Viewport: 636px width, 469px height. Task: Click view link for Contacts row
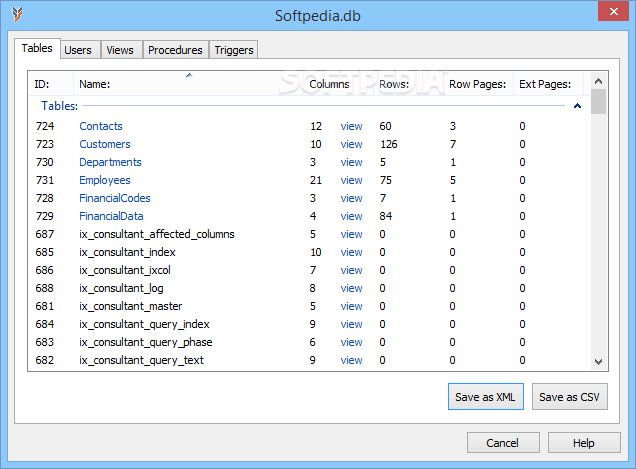351,126
